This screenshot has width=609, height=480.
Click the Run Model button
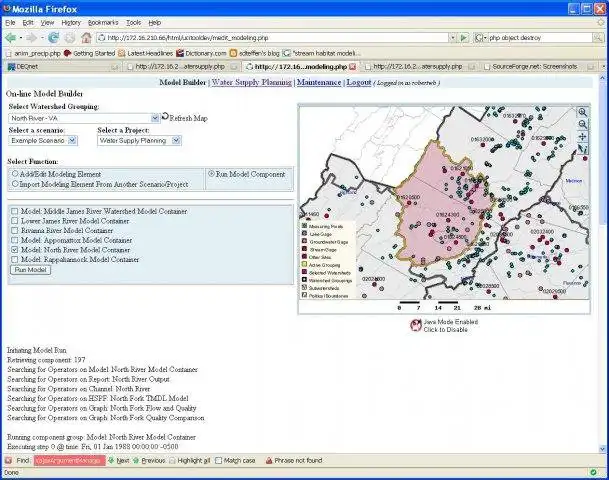coord(31,270)
